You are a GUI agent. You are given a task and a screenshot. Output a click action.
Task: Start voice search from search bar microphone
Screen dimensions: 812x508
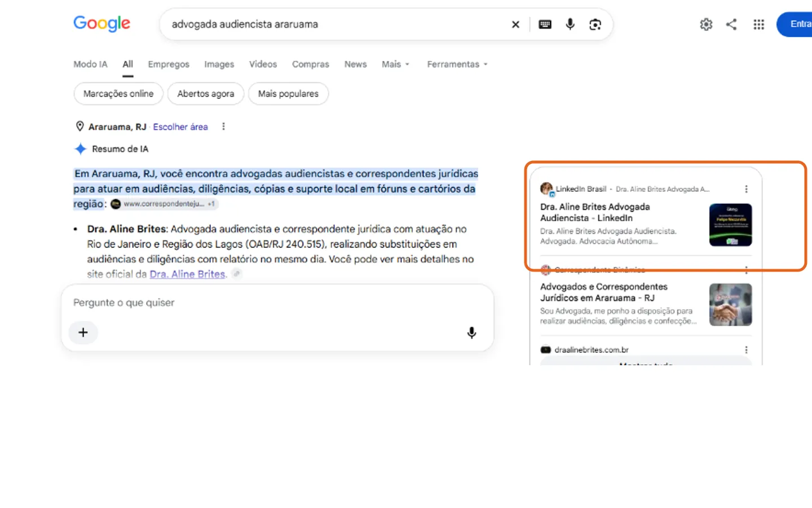pyautogui.click(x=570, y=24)
